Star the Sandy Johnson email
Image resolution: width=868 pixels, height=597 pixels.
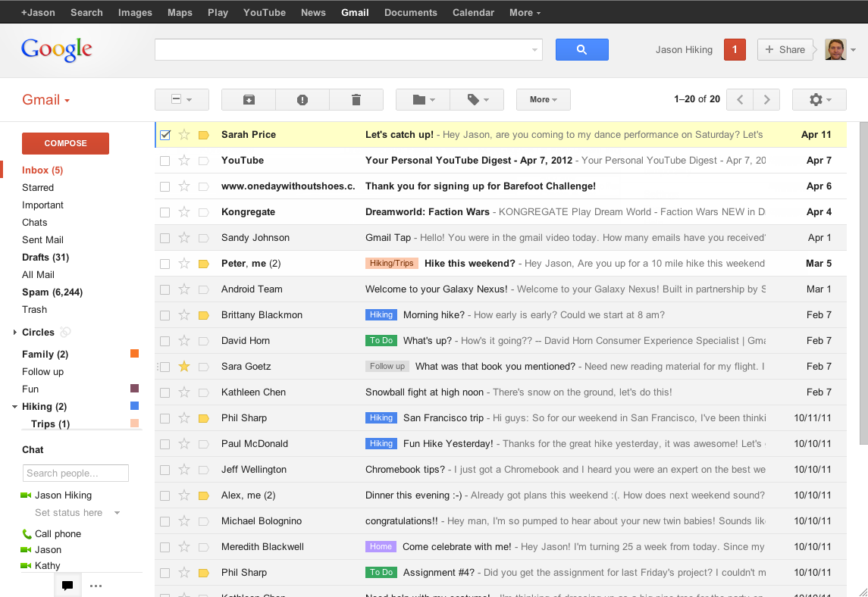tap(184, 237)
